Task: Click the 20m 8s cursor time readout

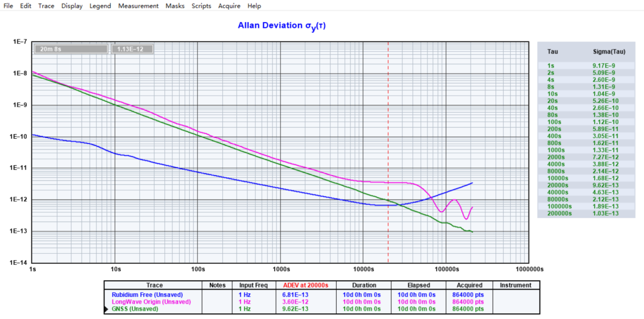Action: tap(71, 49)
